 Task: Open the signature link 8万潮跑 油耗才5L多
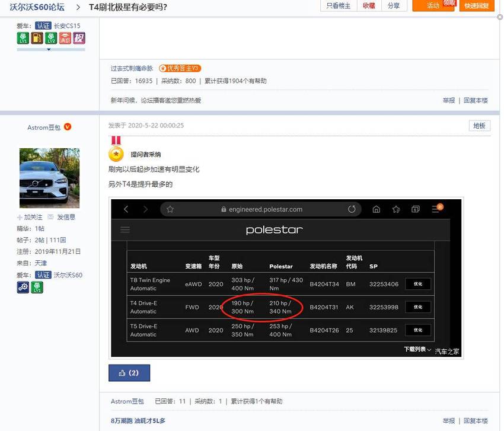[x=138, y=420]
